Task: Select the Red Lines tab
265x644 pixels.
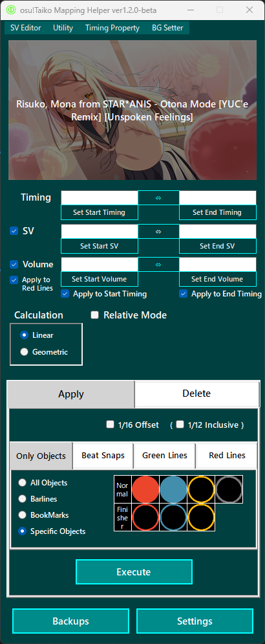Action: point(227,456)
